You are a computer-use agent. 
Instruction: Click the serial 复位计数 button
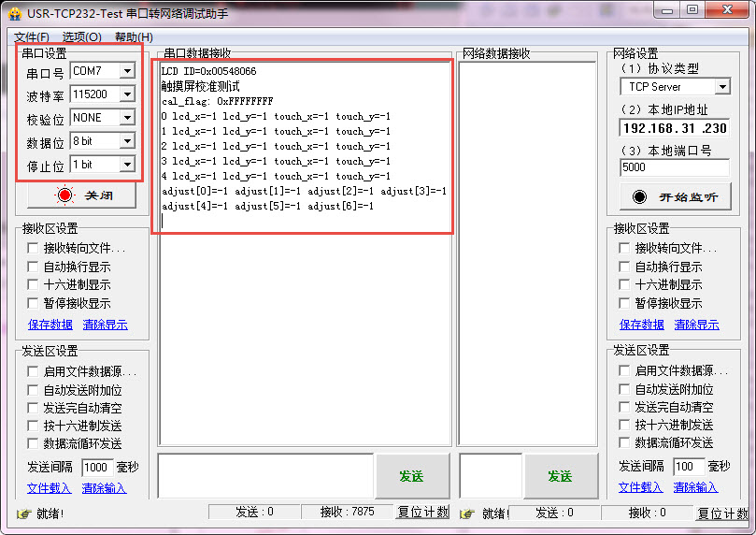tap(422, 512)
